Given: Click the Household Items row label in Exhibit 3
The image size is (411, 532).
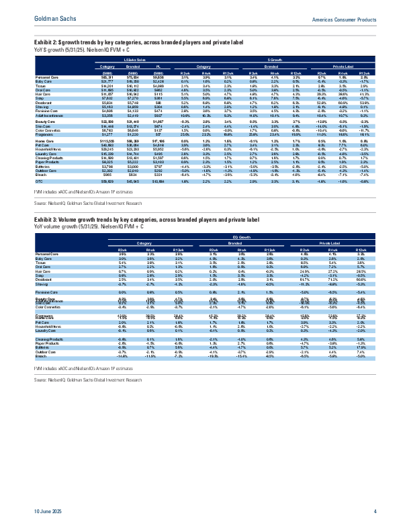Looking at the screenshot, I should (48, 326).
